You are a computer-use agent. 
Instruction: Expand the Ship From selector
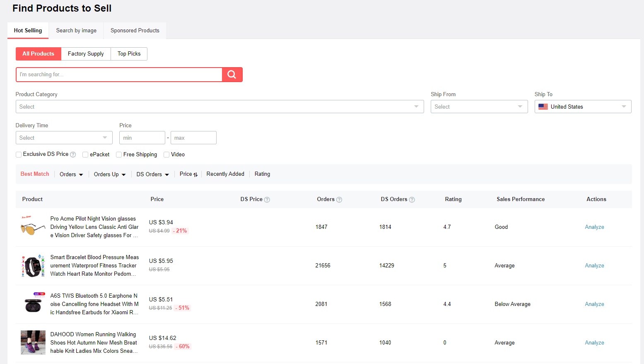click(479, 107)
